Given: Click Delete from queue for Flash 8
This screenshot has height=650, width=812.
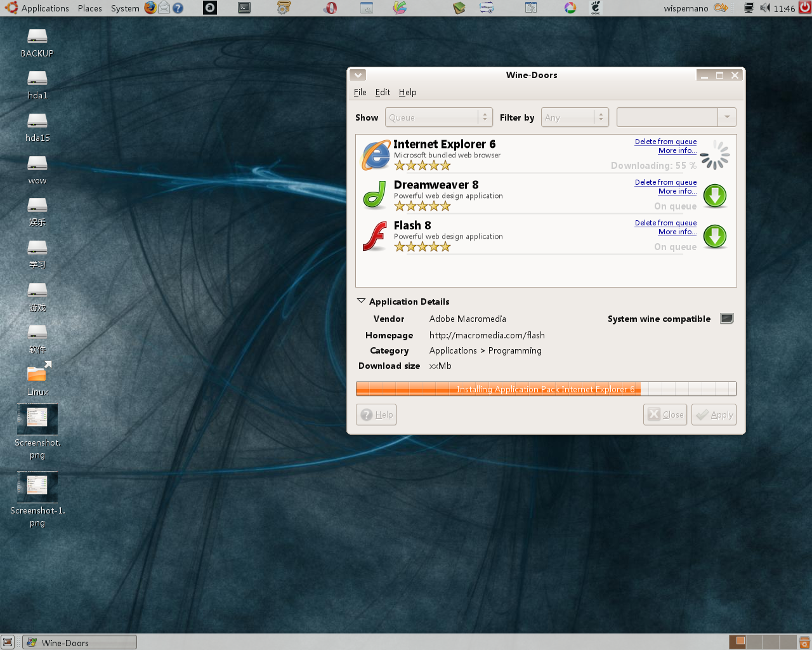Looking at the screenshot, I should (665, 223).
